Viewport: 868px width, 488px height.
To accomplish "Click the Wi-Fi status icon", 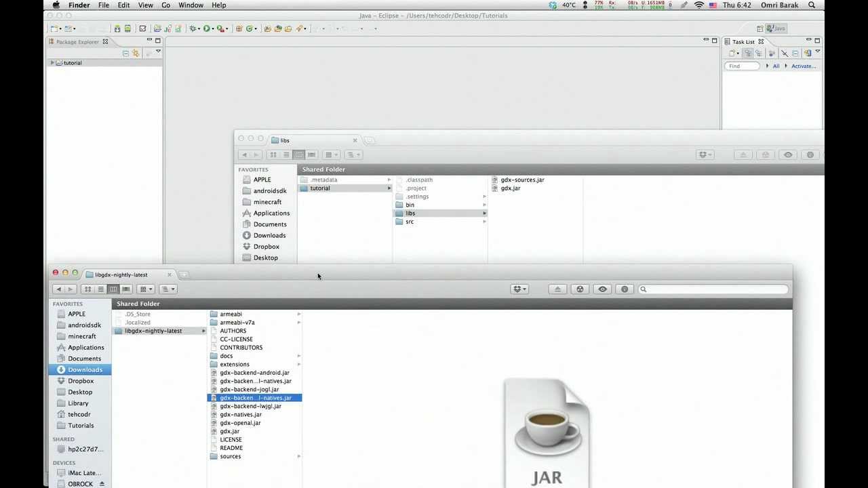I will pyautogui.click(x=699, y=5).
